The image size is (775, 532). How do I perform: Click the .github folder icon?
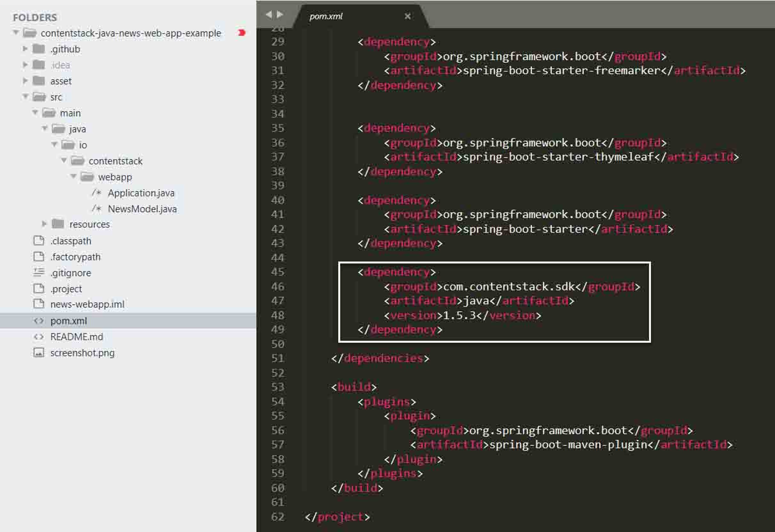[x=39, y=49]
